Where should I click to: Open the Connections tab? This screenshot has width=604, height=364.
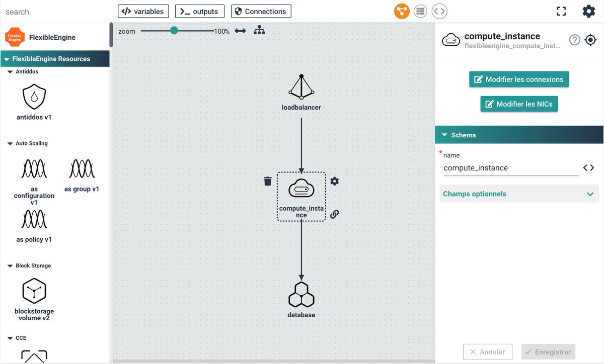click(261, 11)
